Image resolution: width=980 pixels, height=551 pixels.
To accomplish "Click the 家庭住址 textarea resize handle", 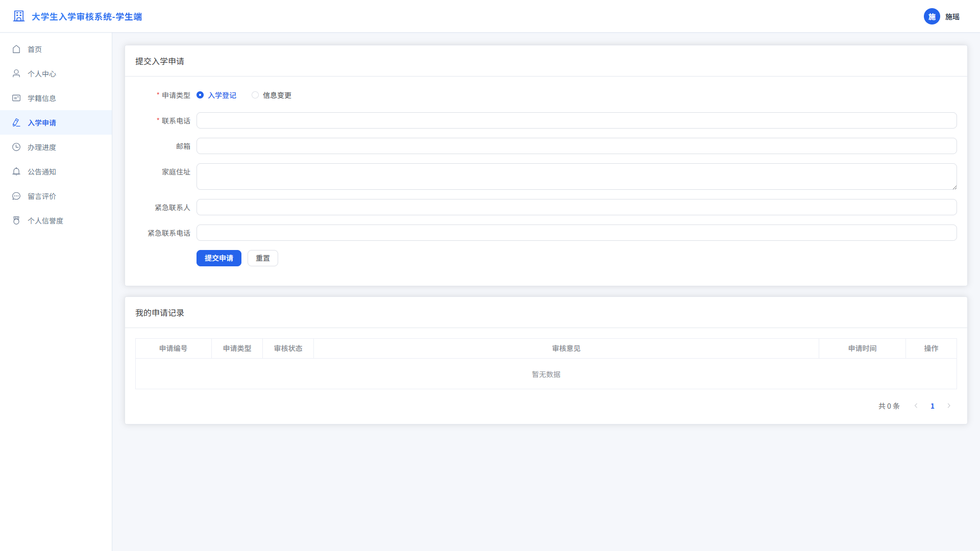I will coord(954,187).
